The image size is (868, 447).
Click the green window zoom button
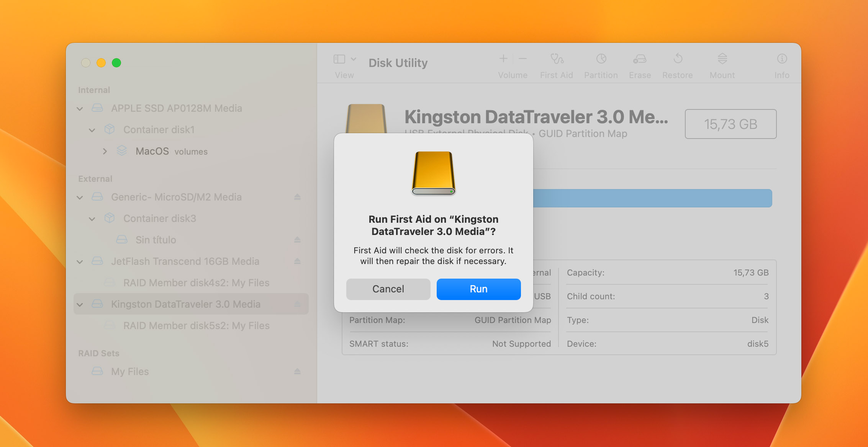click(x=116, y=63)
